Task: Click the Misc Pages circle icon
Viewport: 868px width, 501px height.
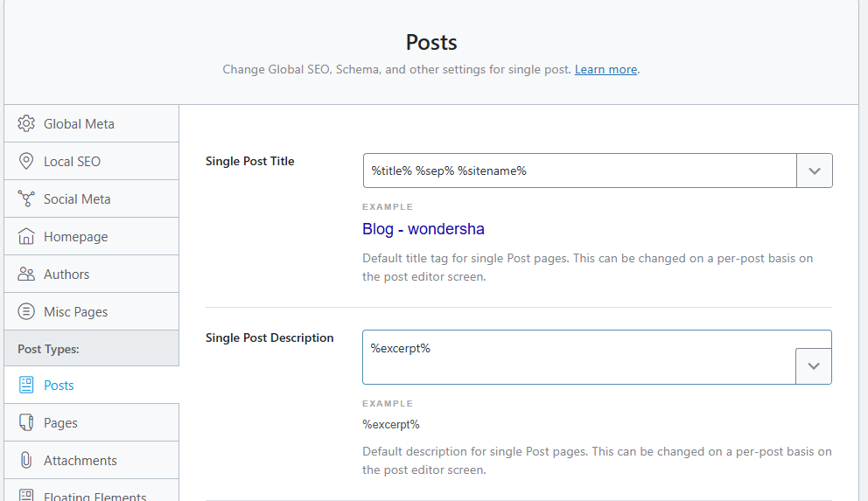Action: pyautogui.click(x=26, y=311)
